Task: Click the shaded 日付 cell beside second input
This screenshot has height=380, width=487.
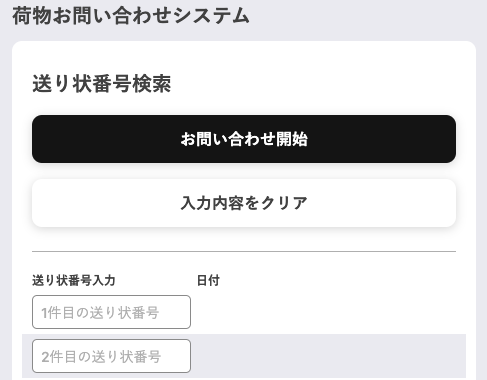Action: click(x=328, y=356)
